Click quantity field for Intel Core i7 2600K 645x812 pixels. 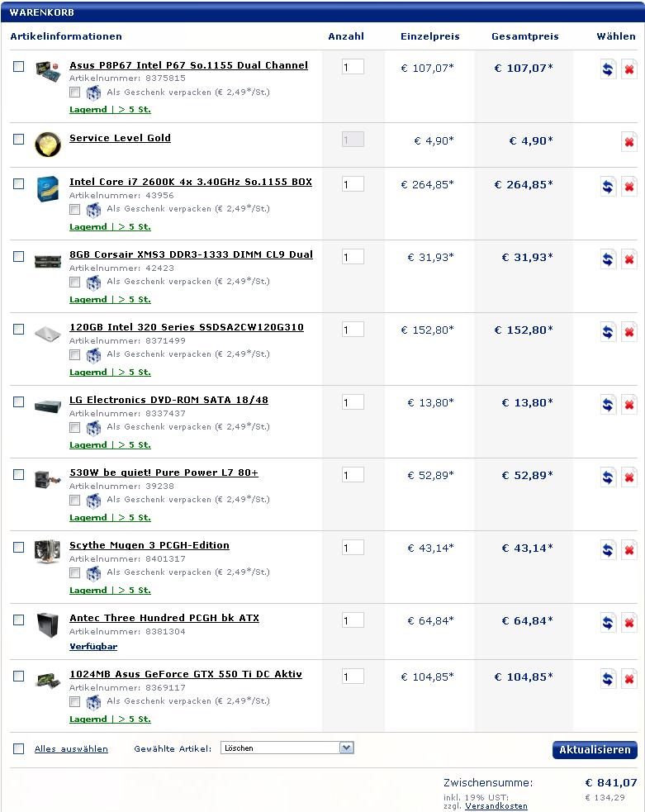point(353,184)
